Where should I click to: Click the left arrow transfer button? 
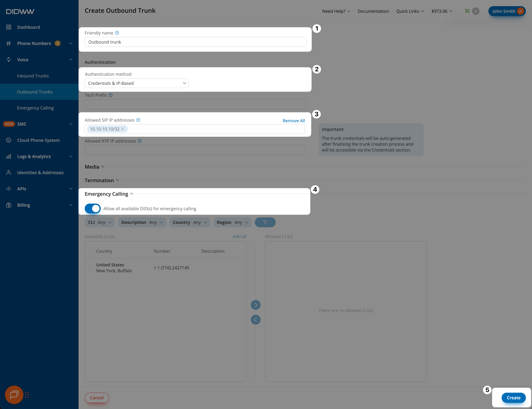click(255, 320)
